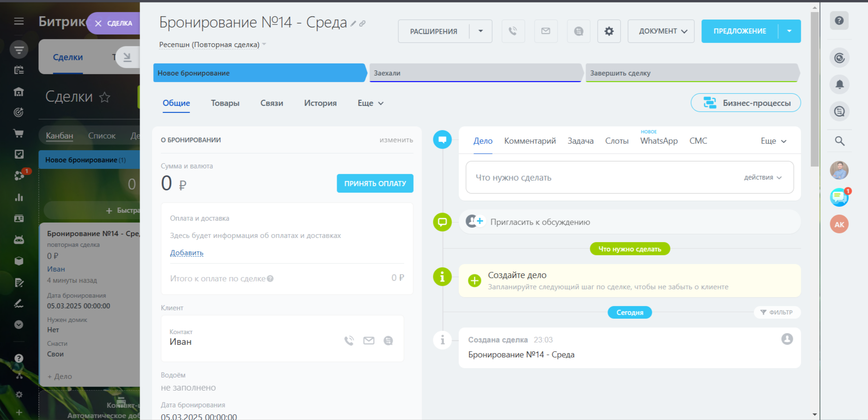Click the green plus Создайте дело icon
The image size is (868, 420).
(474, 280)
